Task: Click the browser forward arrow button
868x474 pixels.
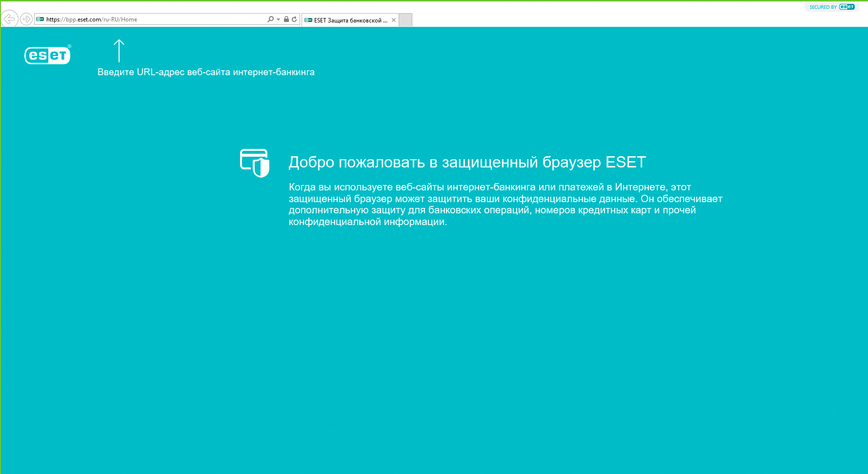Action: pyautogui.click(x=26, y=19)
